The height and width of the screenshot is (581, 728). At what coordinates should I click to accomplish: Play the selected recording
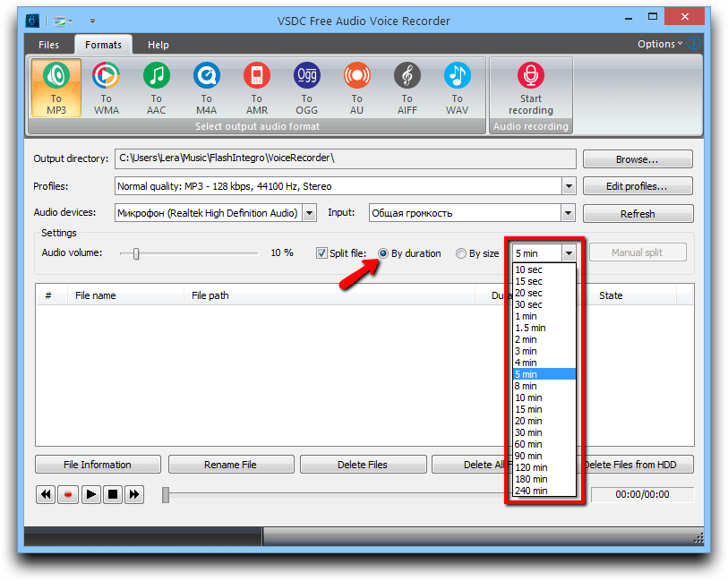(90, 494)
